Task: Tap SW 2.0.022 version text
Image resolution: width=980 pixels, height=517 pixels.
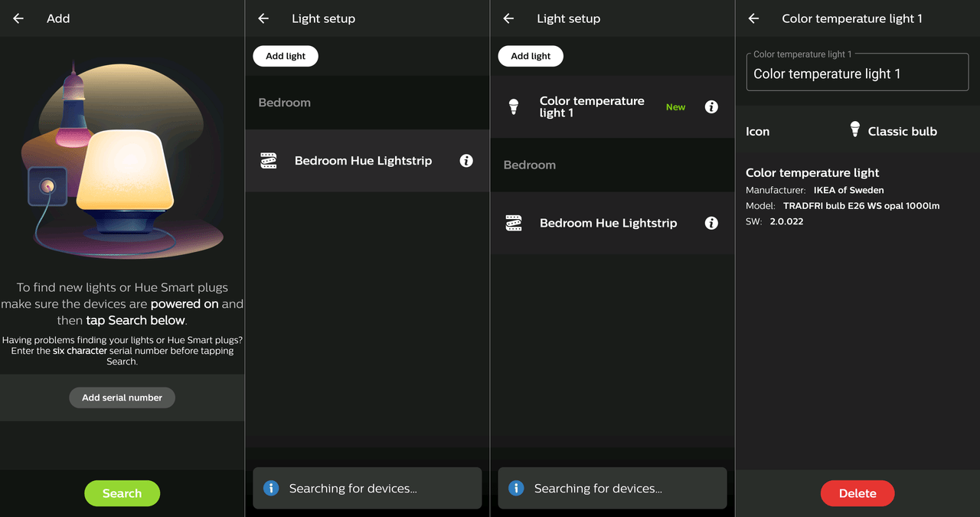Action: click(774, 221)
